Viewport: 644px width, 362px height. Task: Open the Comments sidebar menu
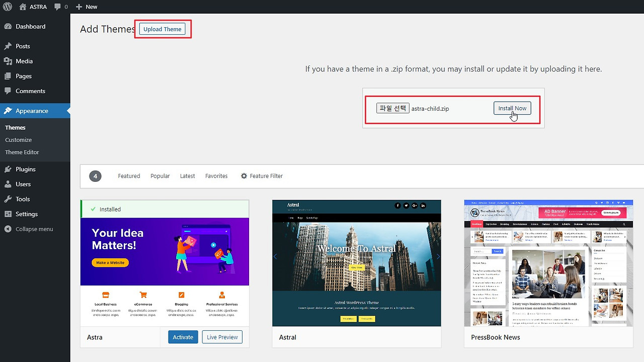(x=35, y=91)
